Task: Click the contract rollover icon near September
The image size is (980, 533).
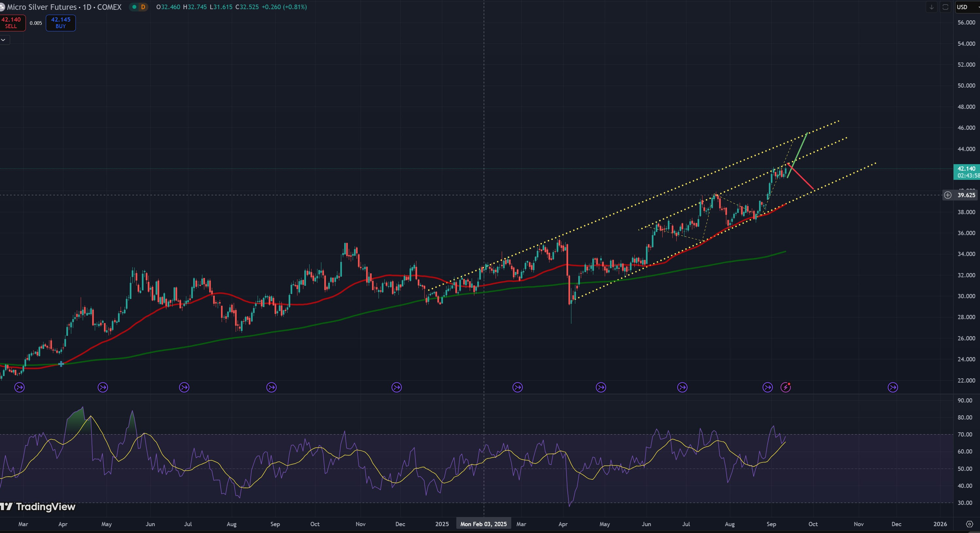Action: tap(768, 387)
